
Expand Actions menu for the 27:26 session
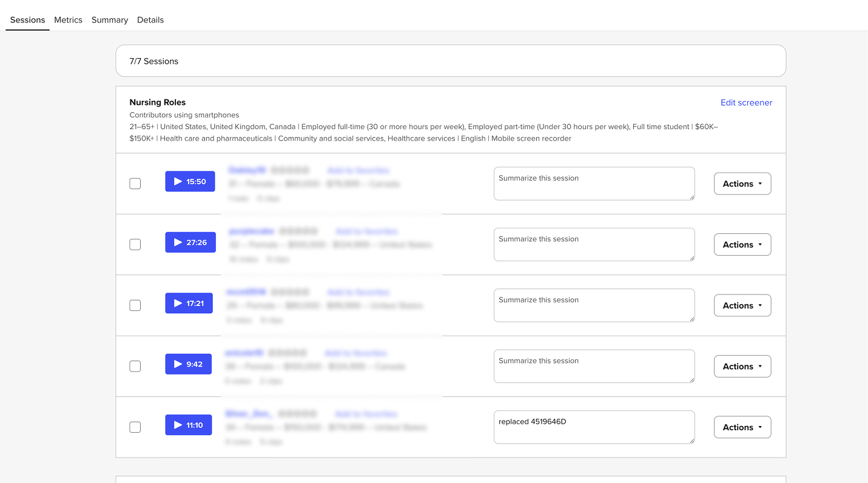click(x=742, y=245)
